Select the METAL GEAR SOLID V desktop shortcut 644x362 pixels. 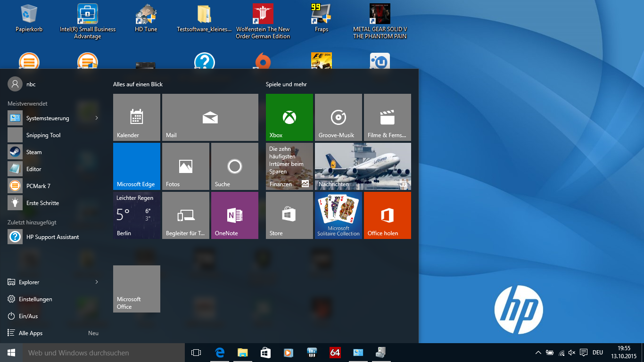[x=380, y=22]
